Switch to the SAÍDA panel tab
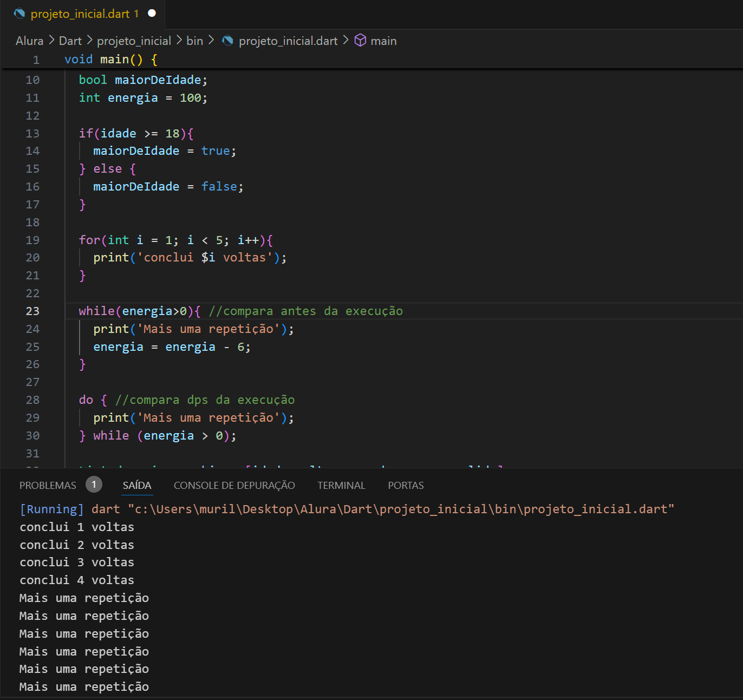 137,486
